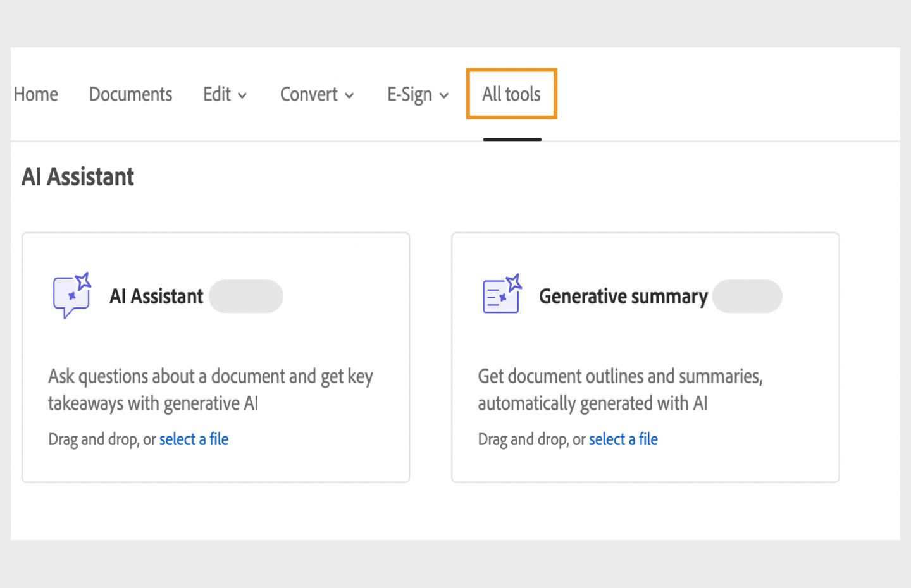Image resolution: width=911 pixels, height=588 pixels.
Task: Expand the chevron arrow beside Edit
Action: click(242, 95)
